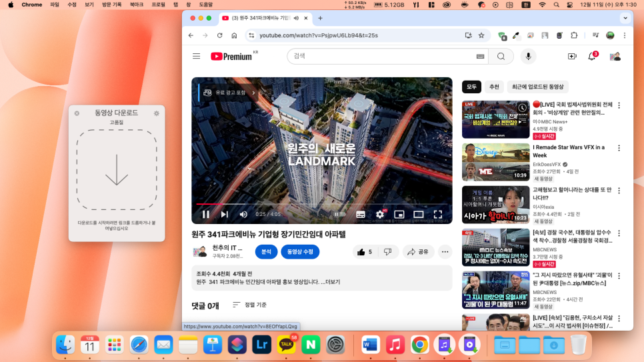Switch to miniplayer mode
Viewport: 644px width, 362px height.
click(399, 214)
